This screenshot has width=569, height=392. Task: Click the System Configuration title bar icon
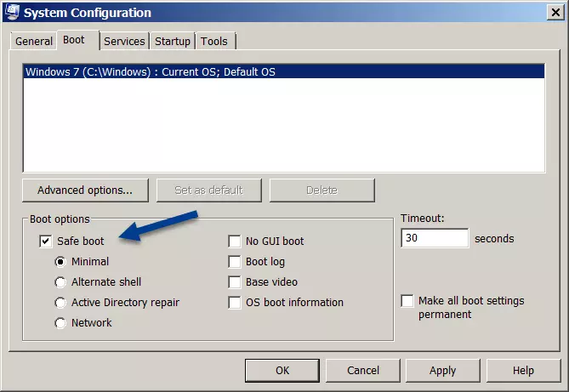point(12,12)
